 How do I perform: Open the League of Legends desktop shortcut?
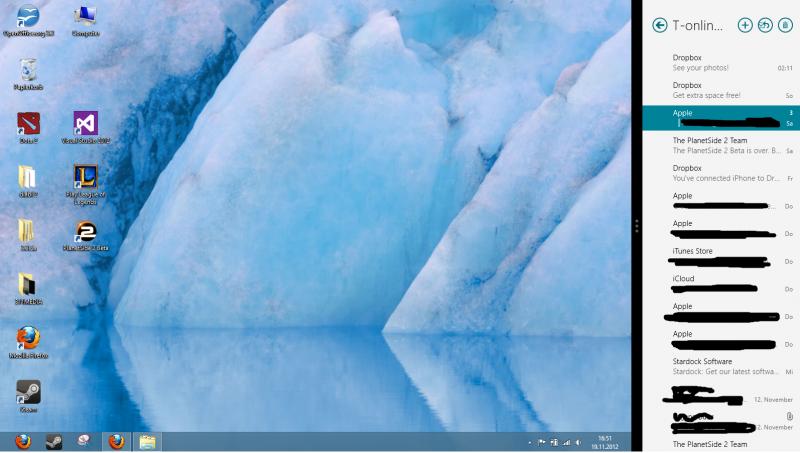(x=85, y=179)
